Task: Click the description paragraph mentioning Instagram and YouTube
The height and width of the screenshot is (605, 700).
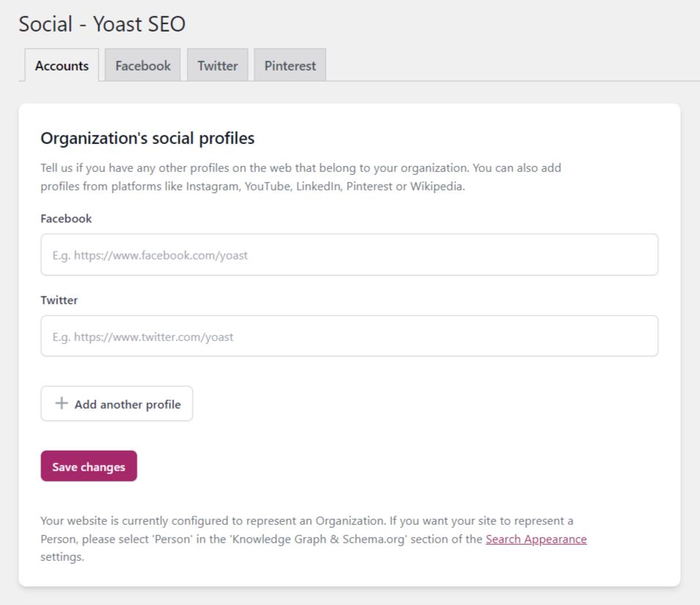Action: tap(301, 177)
